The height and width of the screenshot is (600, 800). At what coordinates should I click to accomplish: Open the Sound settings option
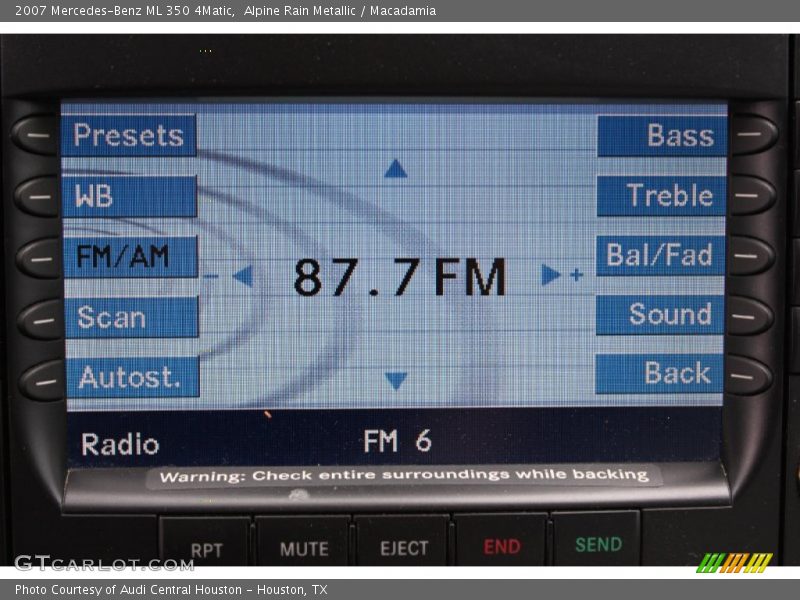point(660,315)
